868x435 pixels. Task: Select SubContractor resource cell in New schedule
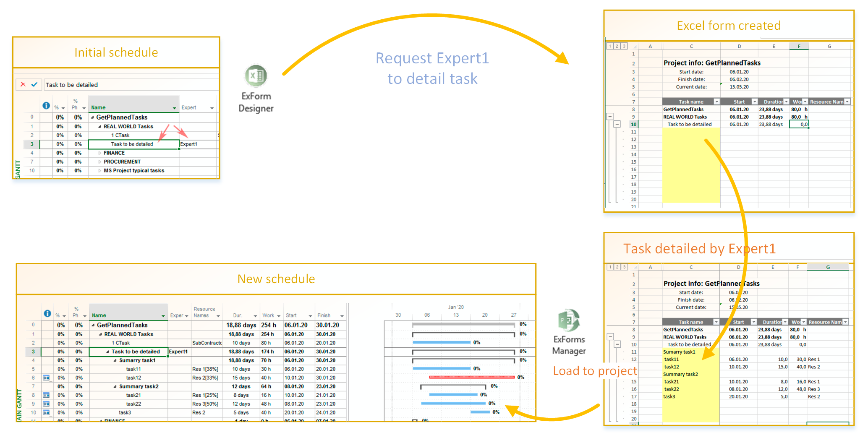pos(207,343)
